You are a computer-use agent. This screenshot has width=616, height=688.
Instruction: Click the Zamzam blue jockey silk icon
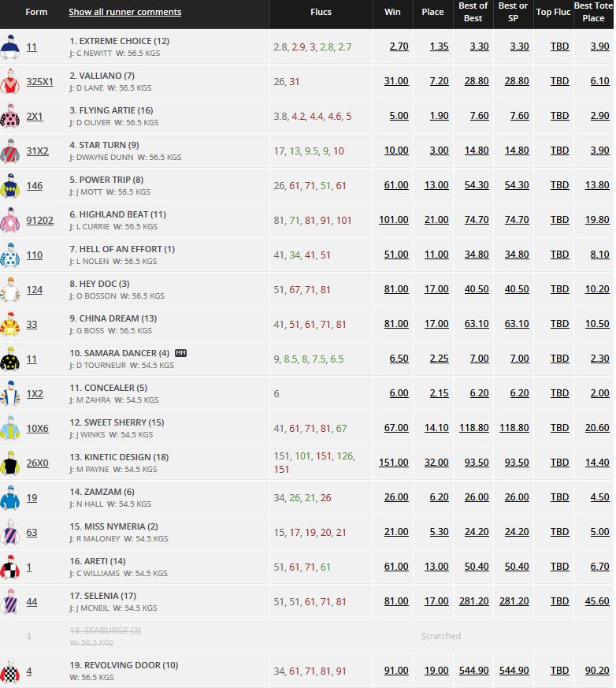coord(9,498)
